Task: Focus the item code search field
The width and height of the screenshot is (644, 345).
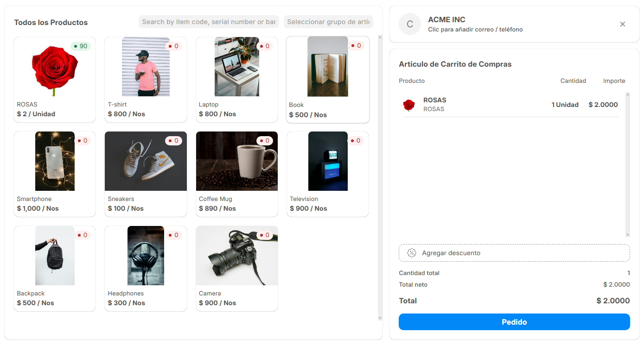Action: (x=209, y=22)
